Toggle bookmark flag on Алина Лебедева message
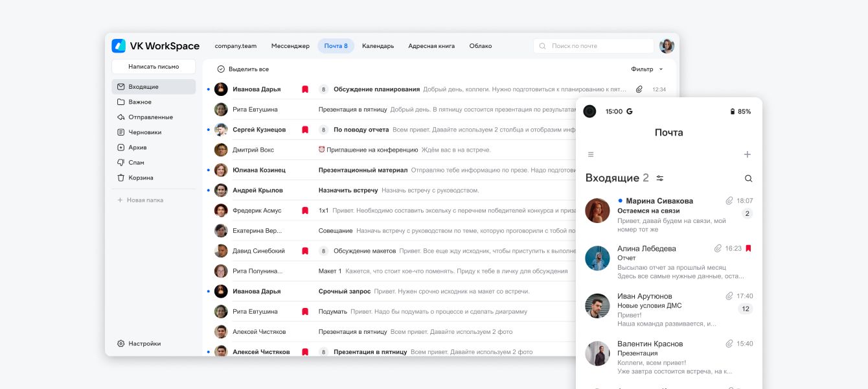The image size is (868, 389). (748, 248)
